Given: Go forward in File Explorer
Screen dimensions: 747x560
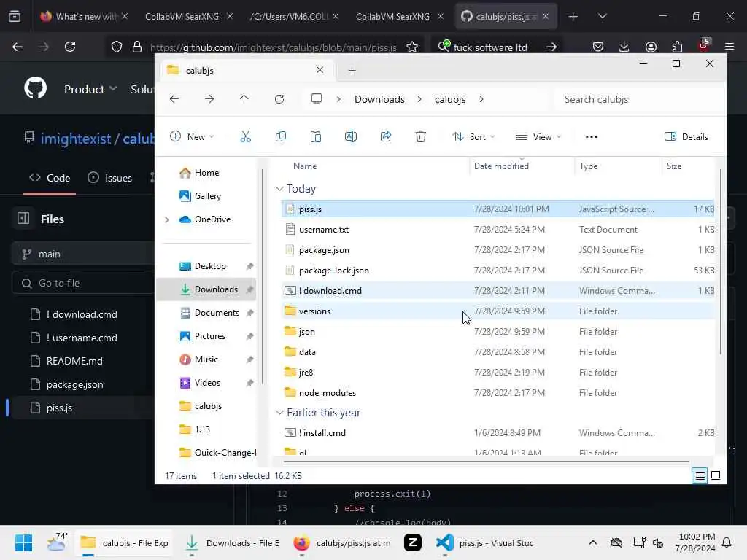Looking at the screenshot, I should point(209,99).
